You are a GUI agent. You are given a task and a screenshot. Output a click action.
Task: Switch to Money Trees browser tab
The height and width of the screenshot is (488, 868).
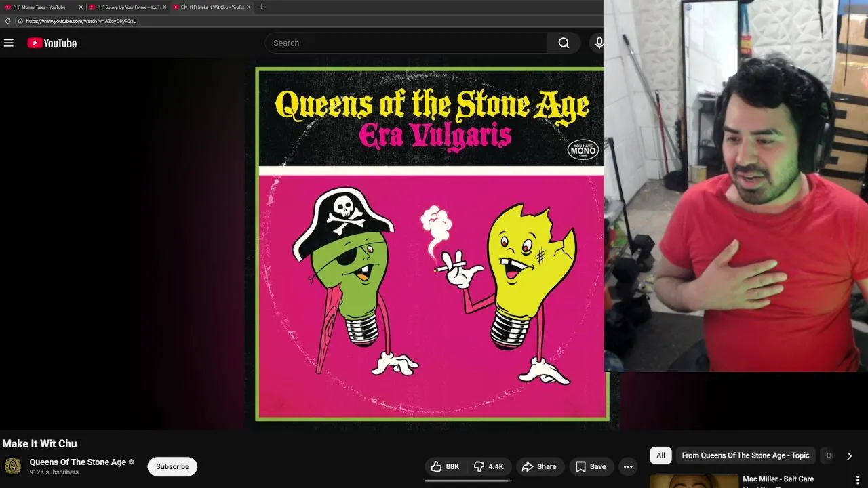point(41,7)
